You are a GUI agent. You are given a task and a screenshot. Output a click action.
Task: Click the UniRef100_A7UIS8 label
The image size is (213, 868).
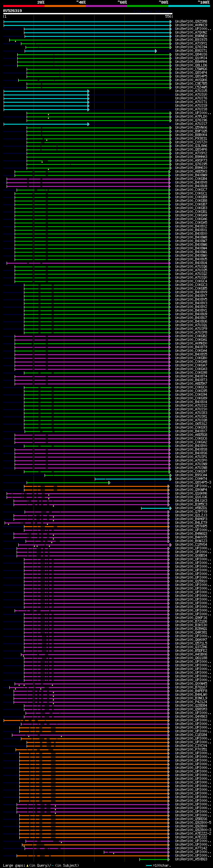coord(191,109)
